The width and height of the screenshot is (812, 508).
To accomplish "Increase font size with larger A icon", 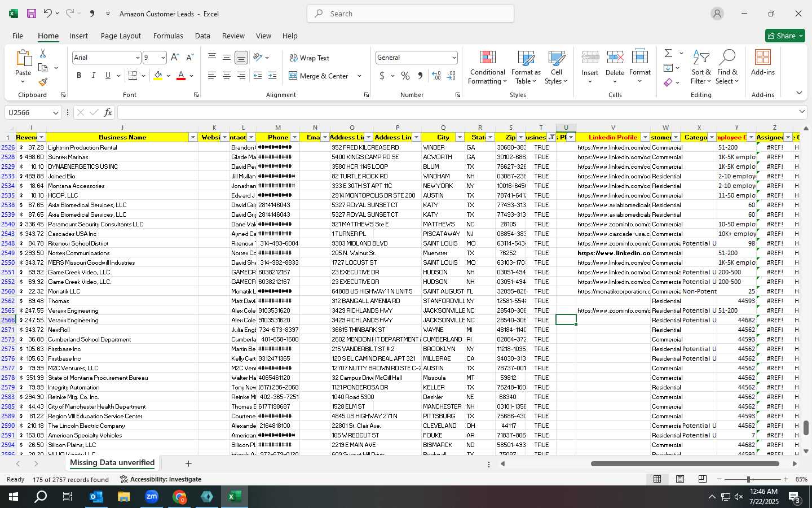I will [x=175, y=58].
